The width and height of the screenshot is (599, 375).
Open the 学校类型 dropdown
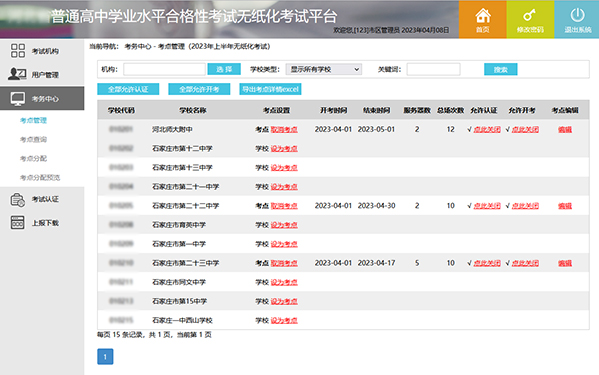(324, 69)
